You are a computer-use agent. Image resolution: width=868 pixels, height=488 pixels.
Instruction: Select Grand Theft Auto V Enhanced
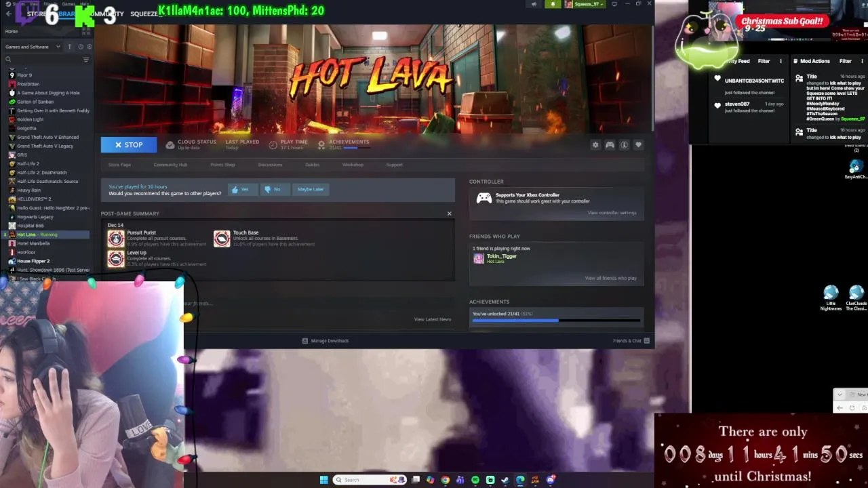click(46, 137)
